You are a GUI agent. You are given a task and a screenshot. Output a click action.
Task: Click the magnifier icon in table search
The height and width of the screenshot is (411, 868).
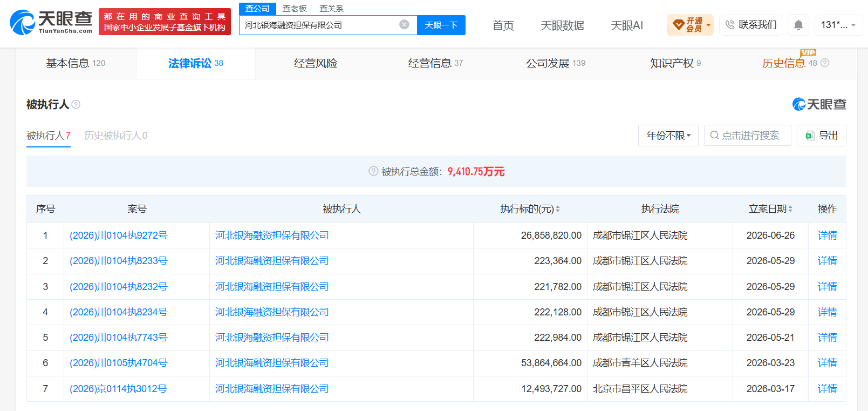point(714,136)
